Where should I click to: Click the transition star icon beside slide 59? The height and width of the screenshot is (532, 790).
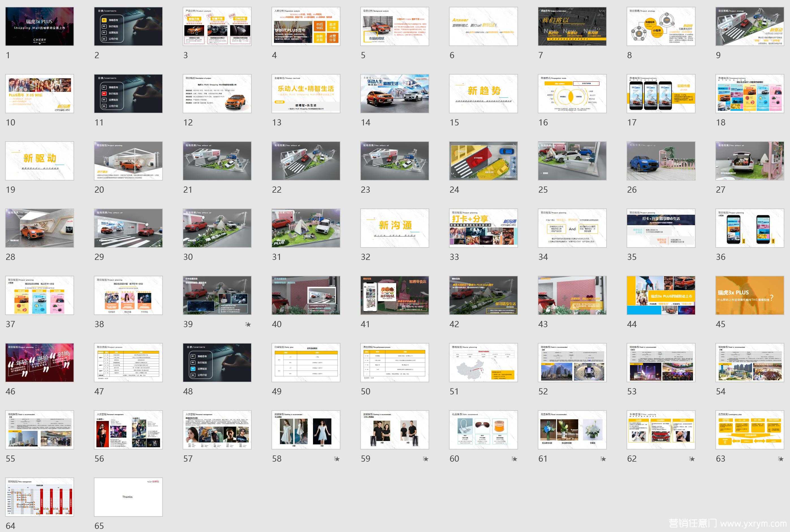[x=426, y=459]
